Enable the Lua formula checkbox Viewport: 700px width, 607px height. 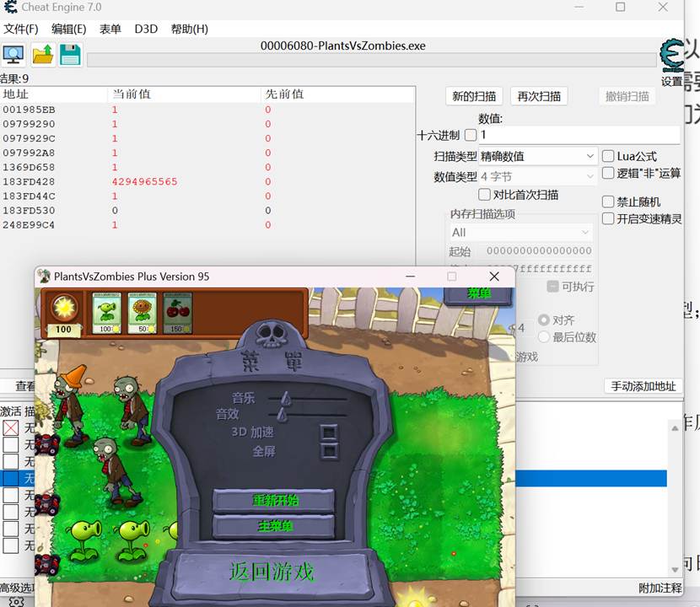pyautogui.click(x=608, y=156)
